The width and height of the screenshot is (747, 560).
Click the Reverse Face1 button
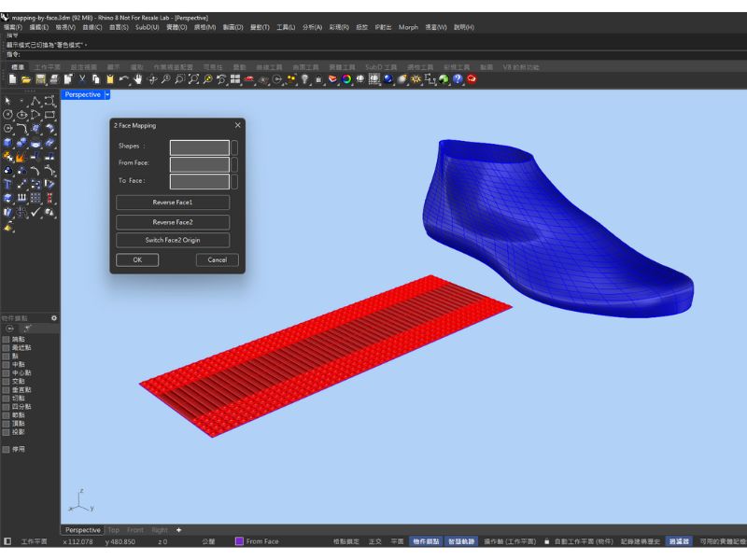click(172, 203)
